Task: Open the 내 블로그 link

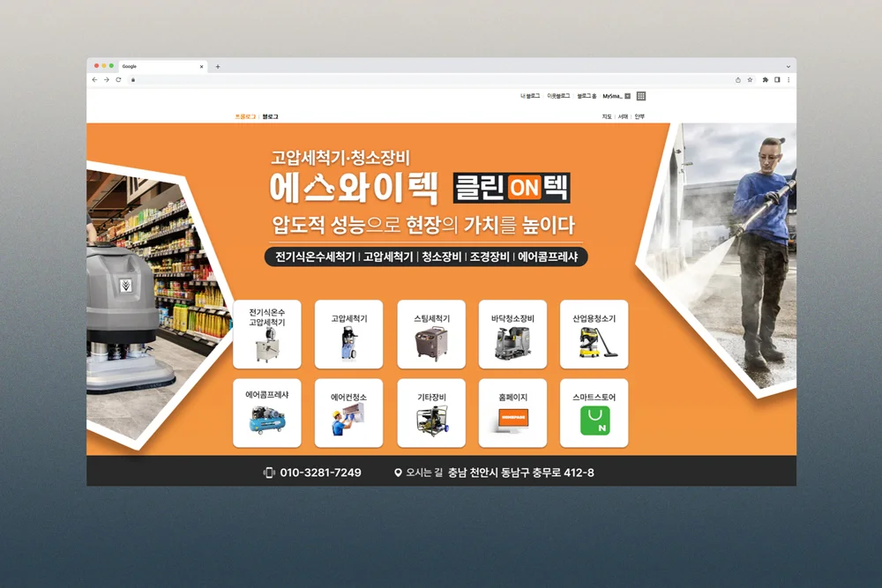Action: [530, 96]
